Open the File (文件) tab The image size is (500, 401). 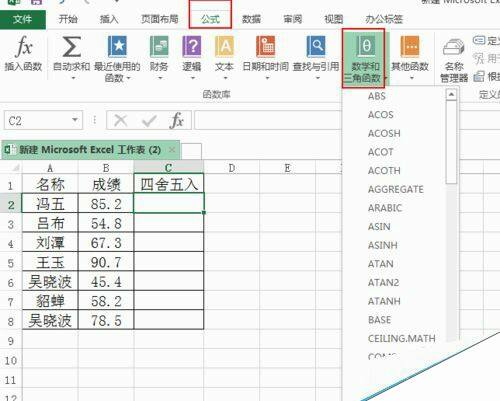tap(23, 19)
